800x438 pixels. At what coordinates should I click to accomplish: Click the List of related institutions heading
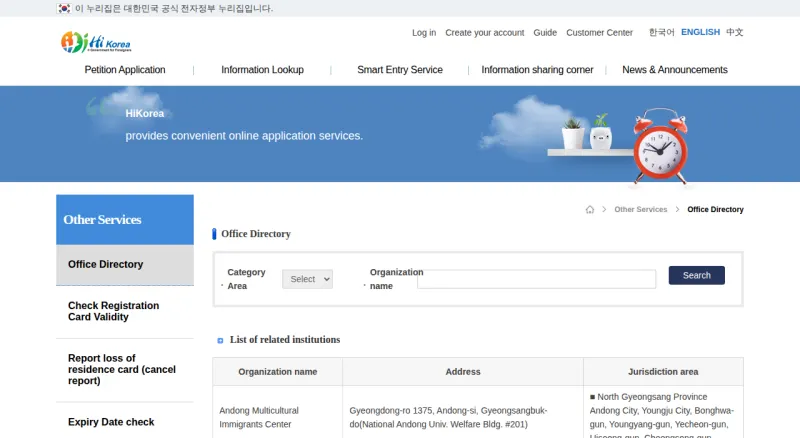285,340
